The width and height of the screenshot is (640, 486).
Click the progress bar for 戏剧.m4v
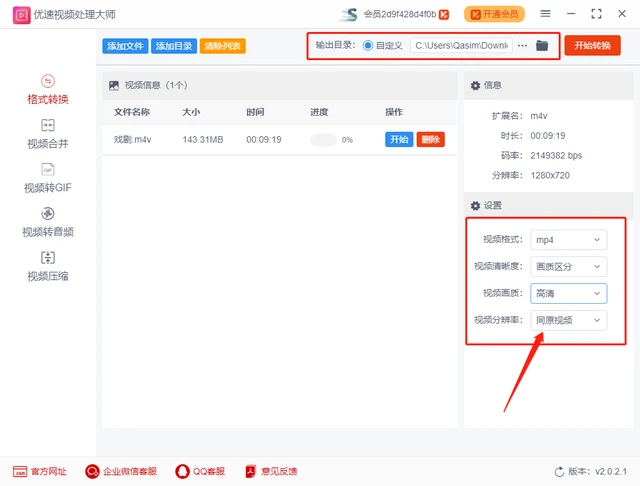point(323,140)
